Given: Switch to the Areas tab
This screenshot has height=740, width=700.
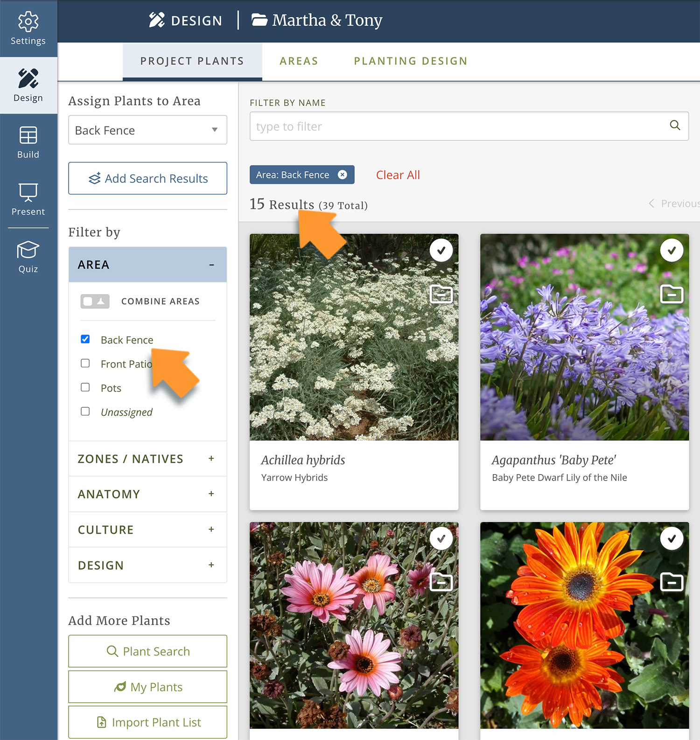Looking at the screenshot, I should coord(299,61).
